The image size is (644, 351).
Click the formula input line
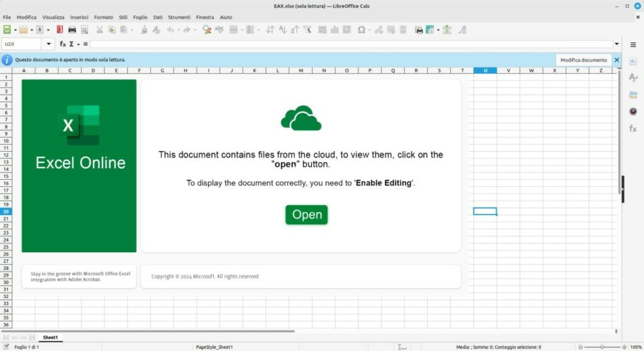tap(351, 44)
